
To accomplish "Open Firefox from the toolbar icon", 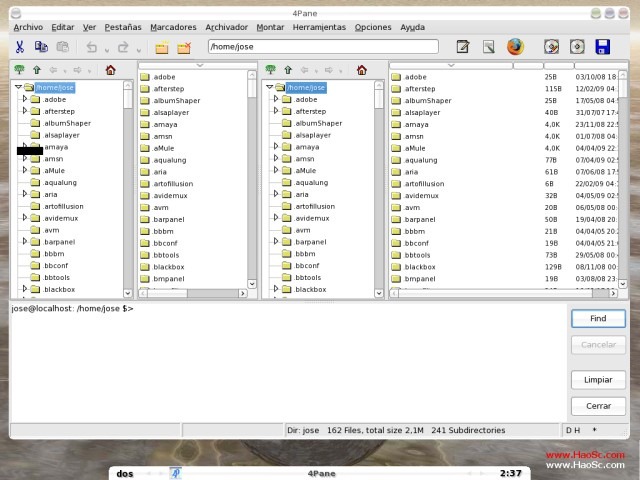I will [x=515, y=47].
